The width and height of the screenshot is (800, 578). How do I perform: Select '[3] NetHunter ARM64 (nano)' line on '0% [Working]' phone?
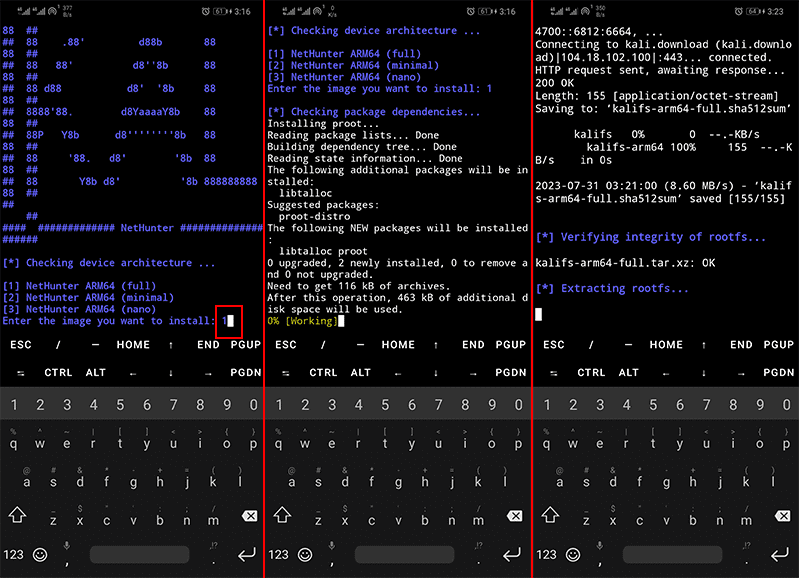click(344, 77)
